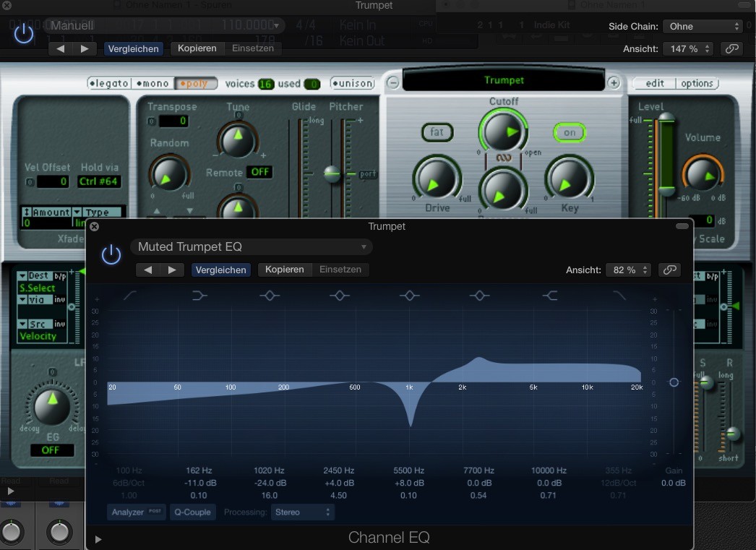Click Kopieren in the Channel EQ
This screenshot has width=756, height=550.
[x=285, y=270]
